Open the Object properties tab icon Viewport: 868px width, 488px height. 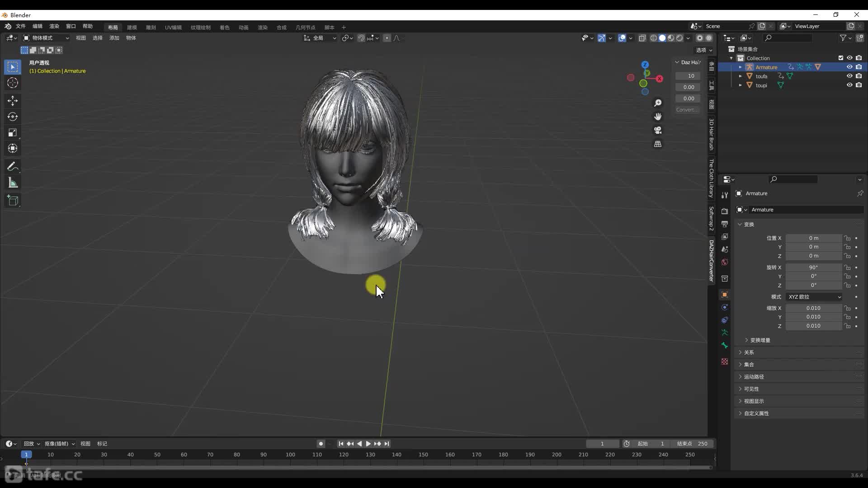(x=725, y=295)
